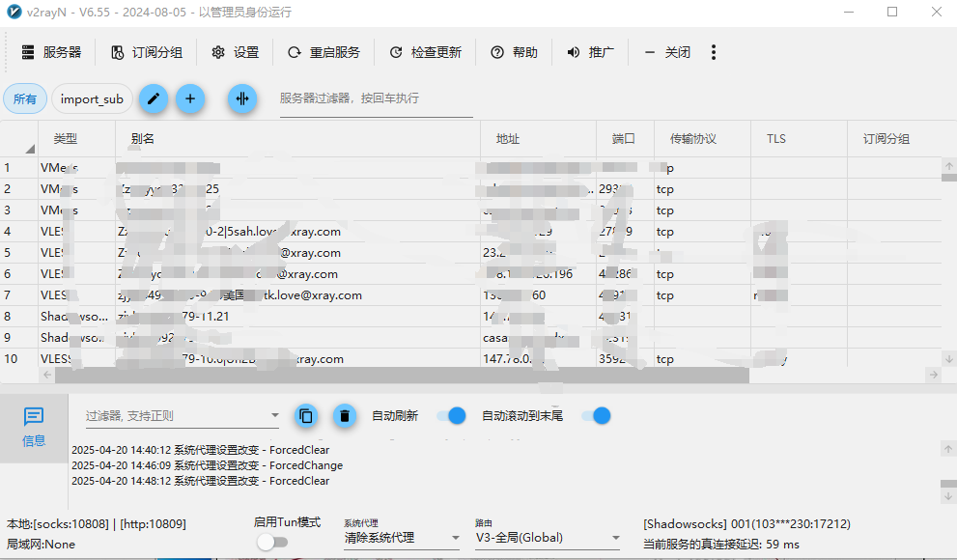Open the 信息 message panel icon
This screenshot has width=957, height=560.
[34, 426]
